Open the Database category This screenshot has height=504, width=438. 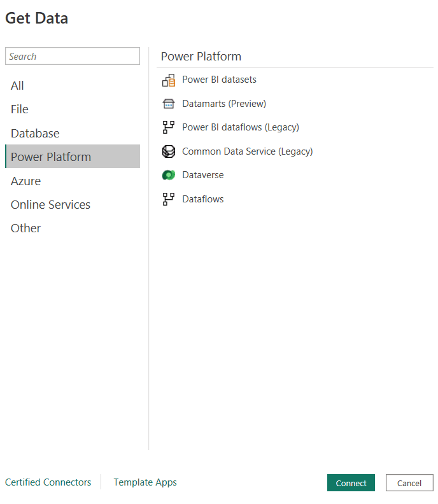[x=73, y=133]
